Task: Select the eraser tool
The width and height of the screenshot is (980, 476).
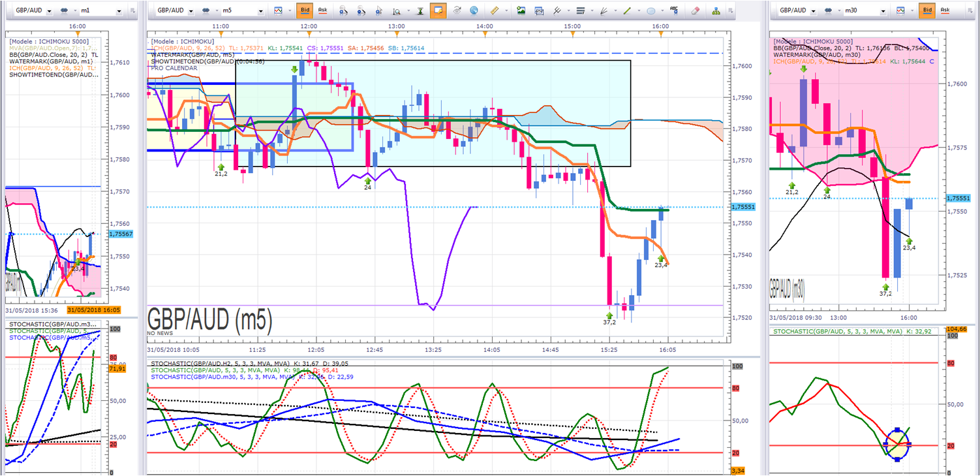Action: tap(695, 10)
